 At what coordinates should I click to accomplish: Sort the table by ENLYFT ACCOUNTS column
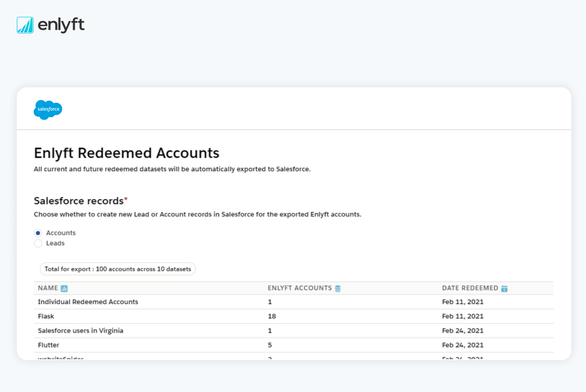coord(300,288)
